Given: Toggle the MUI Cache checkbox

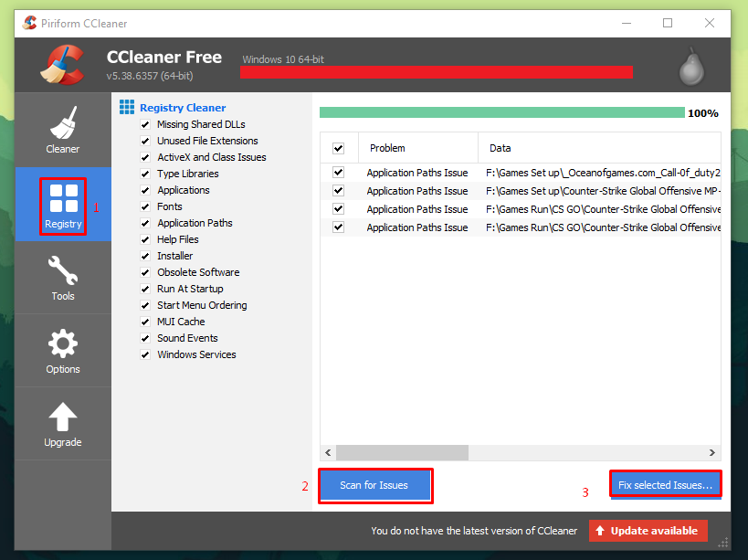Looking at the screenshot, I should coord(145,322).
